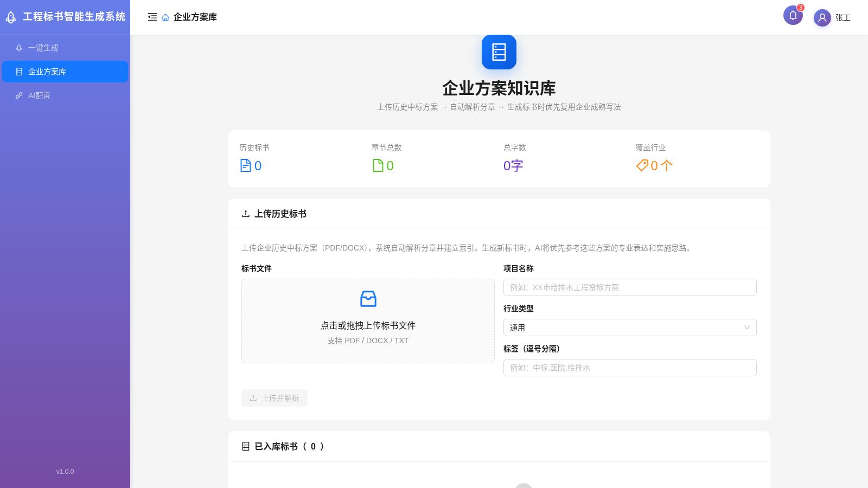Click the orange tag icon under 覆盖行业
Screen dimensions: 868x488
coord(642,165)
